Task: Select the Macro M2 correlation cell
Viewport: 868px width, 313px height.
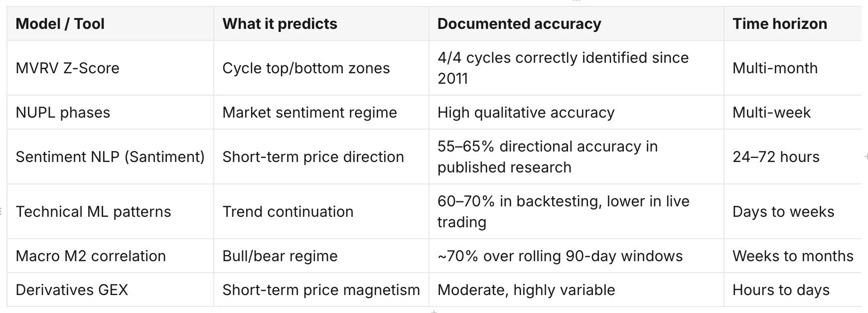Action: [110, 256]
